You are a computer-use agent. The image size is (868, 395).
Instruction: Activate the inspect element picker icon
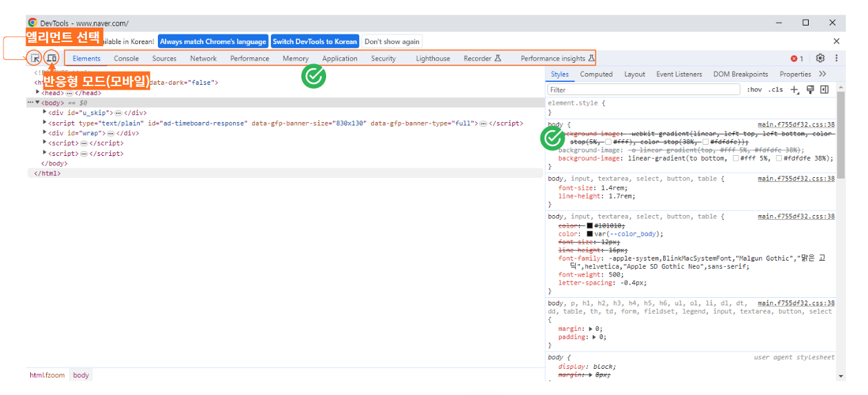pyautogui.click(x=34, y=59)
